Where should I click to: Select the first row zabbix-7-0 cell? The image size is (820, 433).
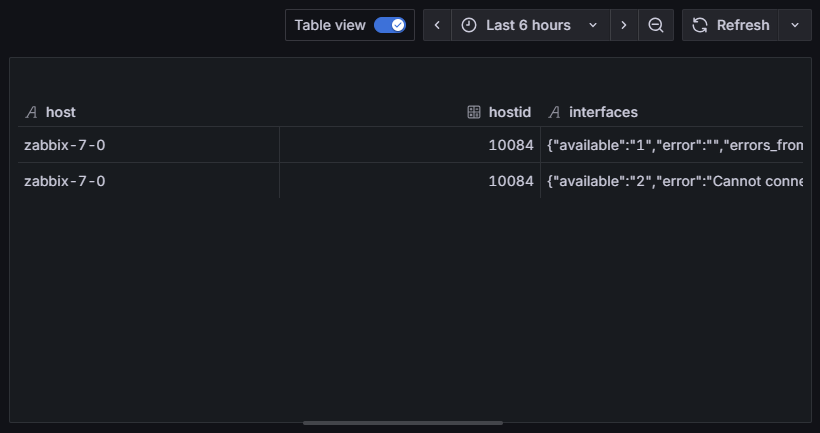point(65,145)
